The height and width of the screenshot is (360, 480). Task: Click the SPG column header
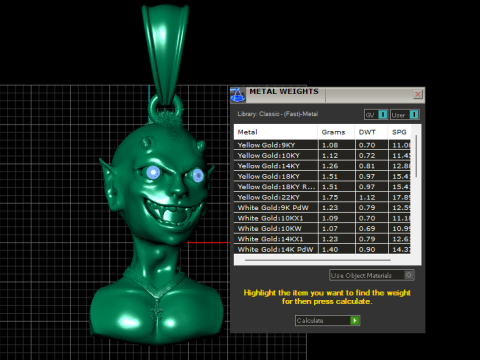coord(399,132)
